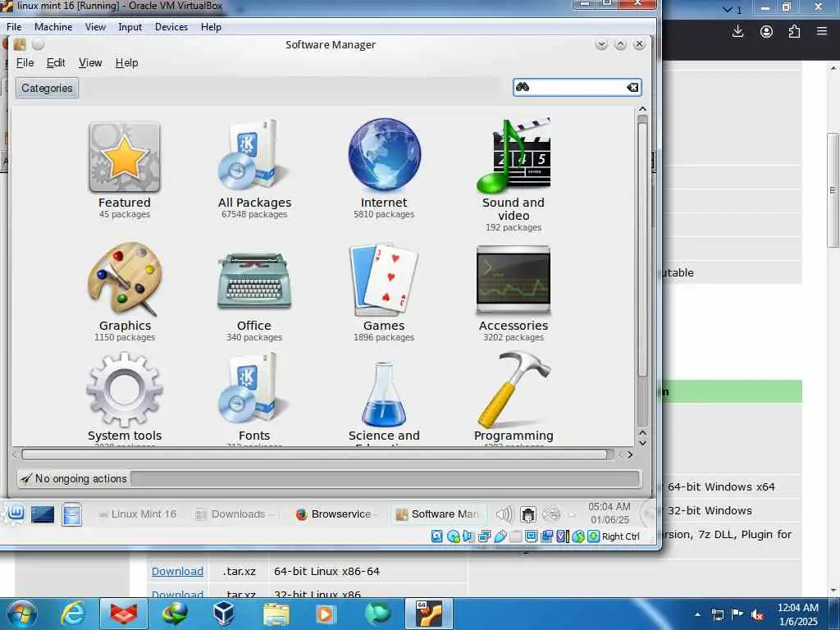Viewport: 840px width, 630px height.
Task: Open VirtualBox Devices menu
Action: pyautogui.click(x=171, y=27)
